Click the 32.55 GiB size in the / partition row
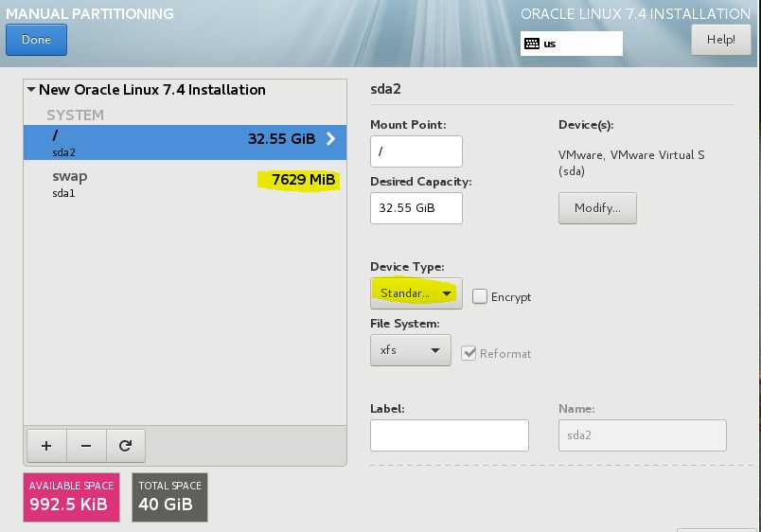This screenshot has width=761, height=532. pyautogui.click(x=281, y=139)
